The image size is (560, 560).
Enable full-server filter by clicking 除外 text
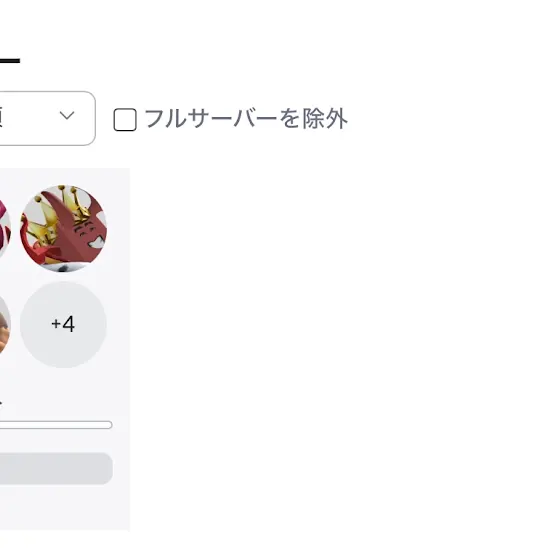pos(325,119)
